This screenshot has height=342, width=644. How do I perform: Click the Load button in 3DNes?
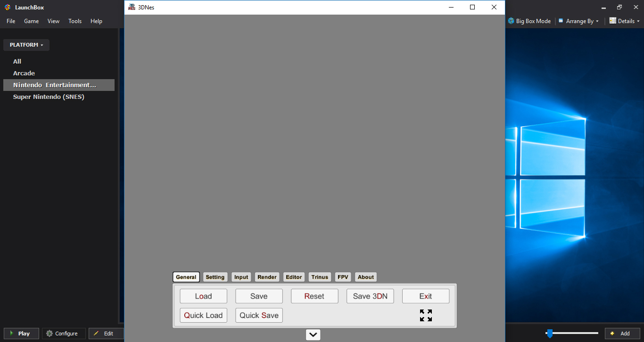(203, 296)
